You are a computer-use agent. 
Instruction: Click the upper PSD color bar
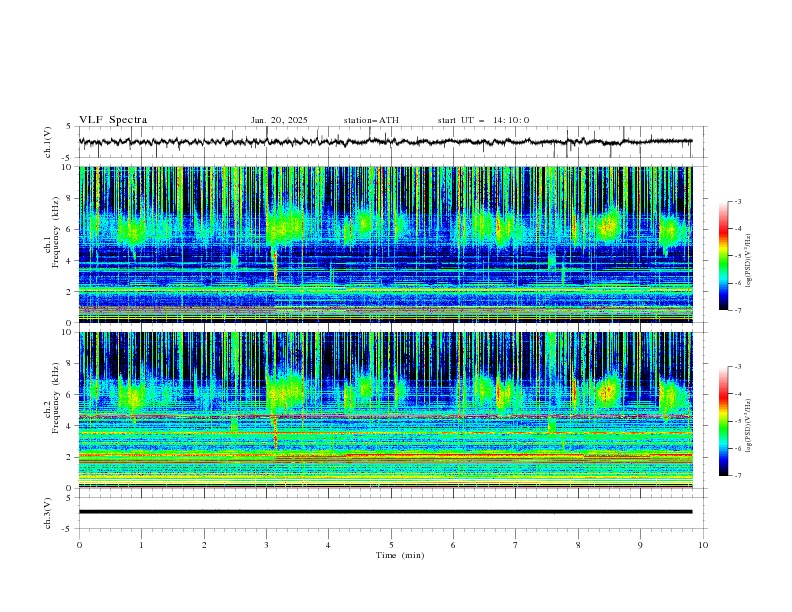point(723,256)
